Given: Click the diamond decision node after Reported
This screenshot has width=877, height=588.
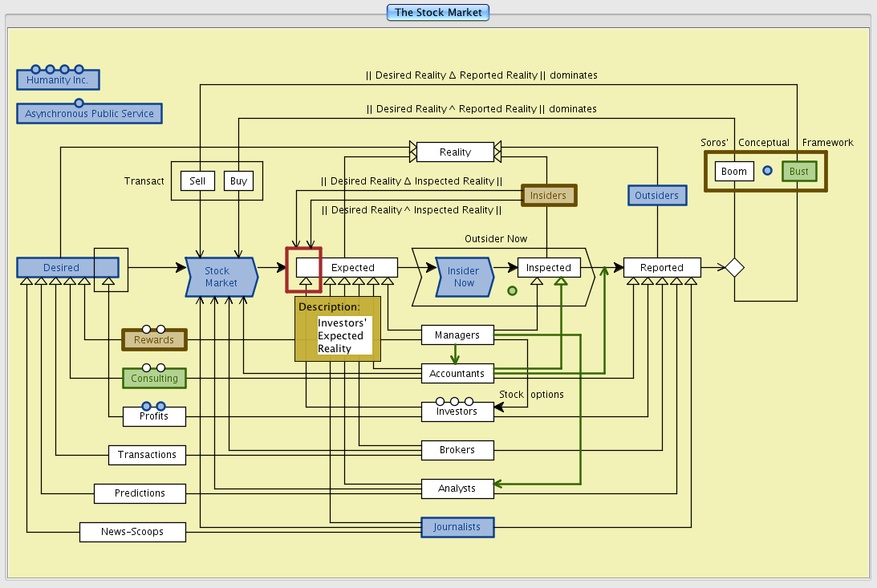Looking at the screenshot, I should (734, 268).
